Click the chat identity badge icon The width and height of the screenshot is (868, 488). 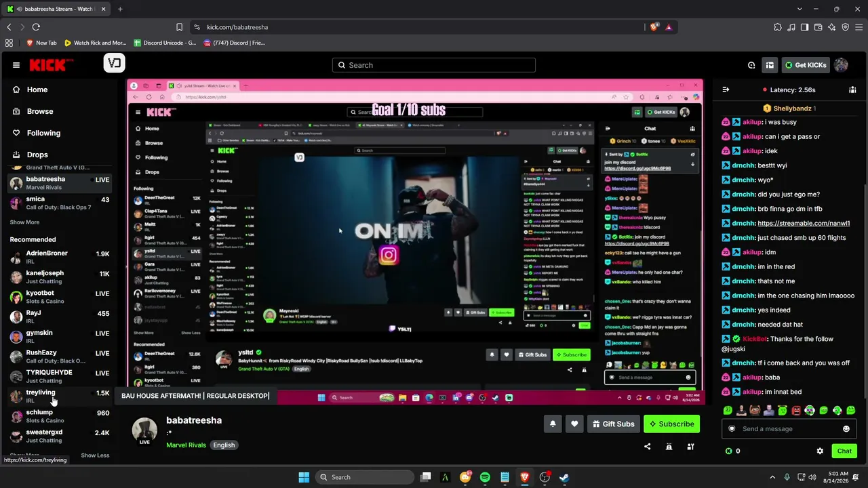pos(732,428)
